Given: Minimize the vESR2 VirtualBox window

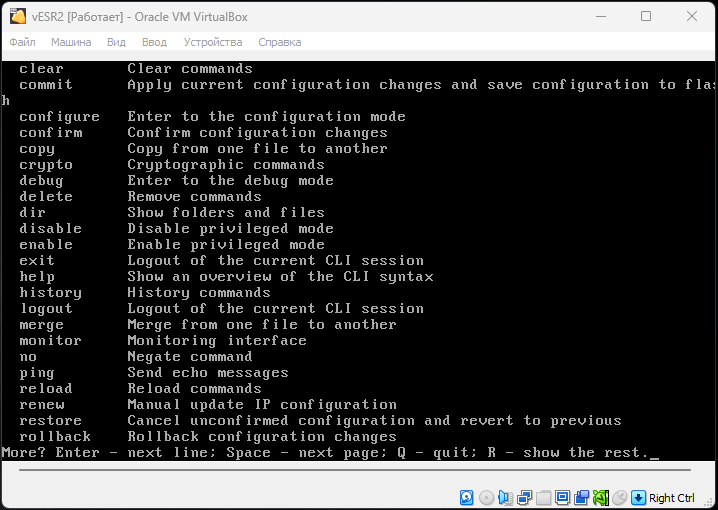Looking at the screenshot, I should (x=601, y=16).
